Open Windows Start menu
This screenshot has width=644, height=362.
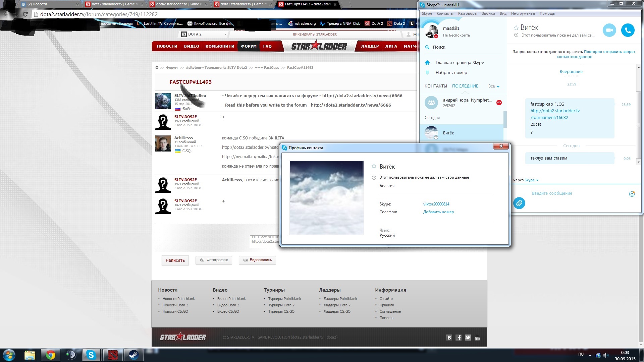9,355
